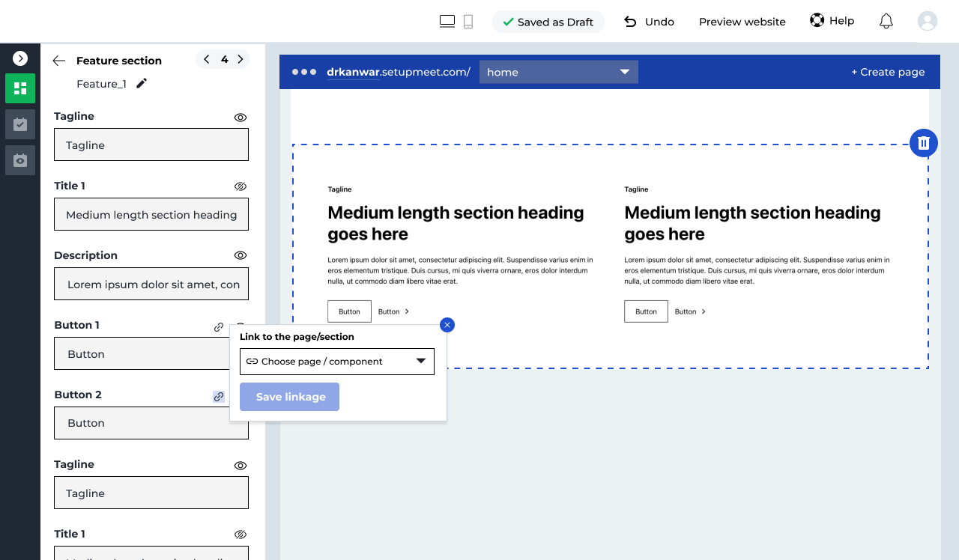The image size is (959, 560).
Task: Click + Create page
Action: click(888, 72)
